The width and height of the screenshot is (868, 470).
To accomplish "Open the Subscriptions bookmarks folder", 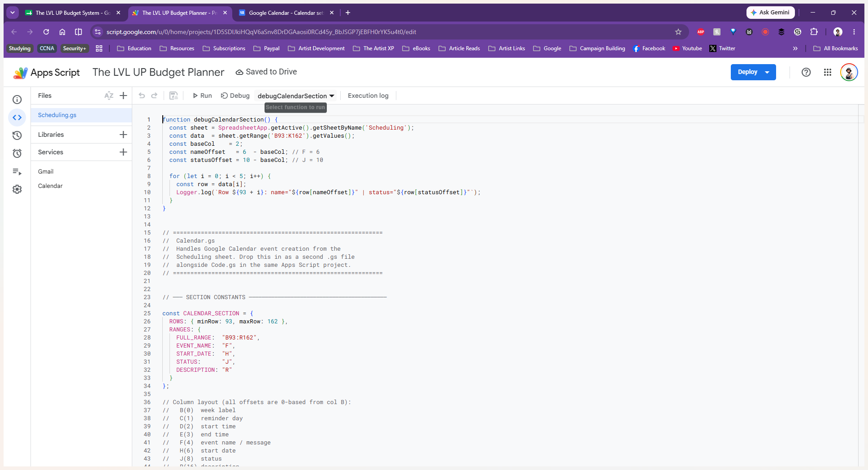I will [x=224, y=48].
